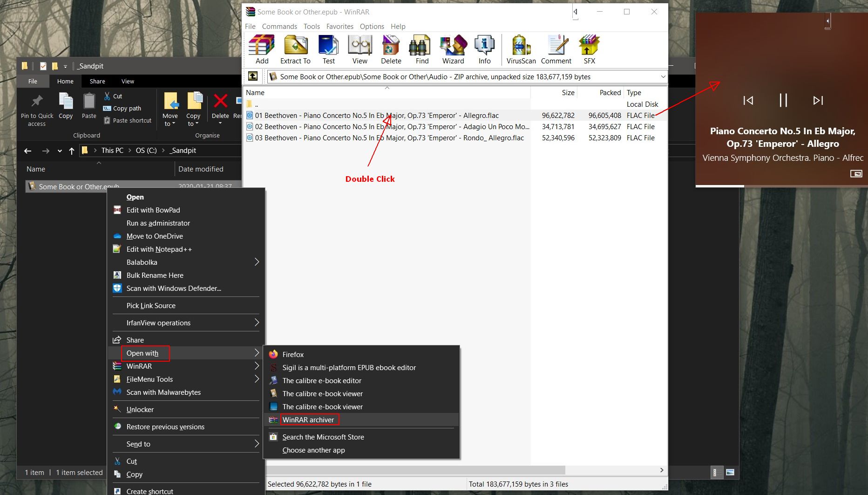The width and height of the screenshot is (868, 495).
Task: Open recent locations dropdown in Explorer
Action: pos(60,151)
